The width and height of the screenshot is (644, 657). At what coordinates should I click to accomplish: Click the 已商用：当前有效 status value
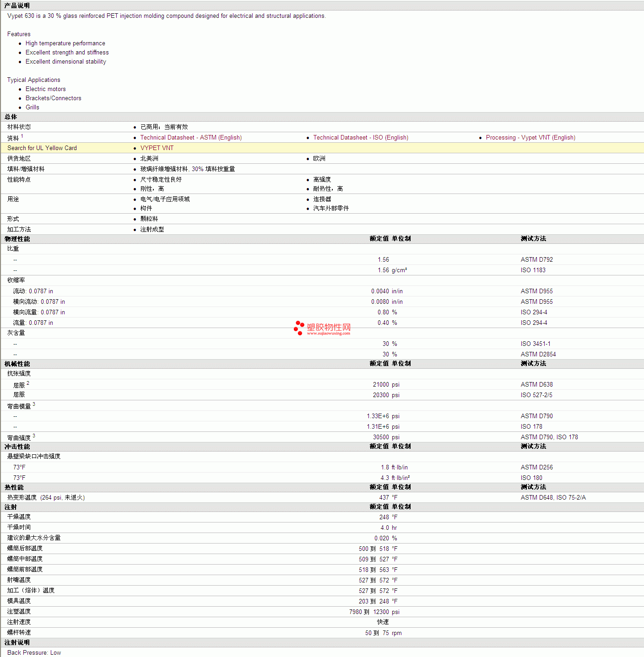pos(164,127)
